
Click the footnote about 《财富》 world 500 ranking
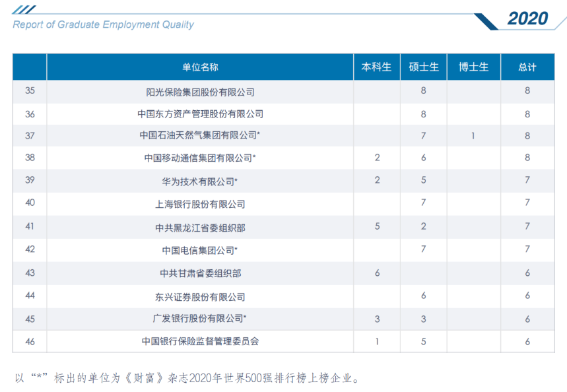(x=188, y=378)
